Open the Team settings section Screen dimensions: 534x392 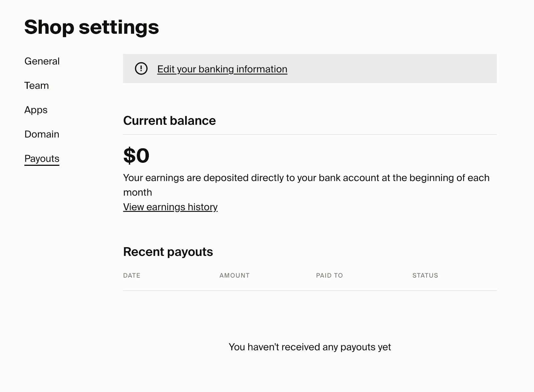click(x=37, y=85)
